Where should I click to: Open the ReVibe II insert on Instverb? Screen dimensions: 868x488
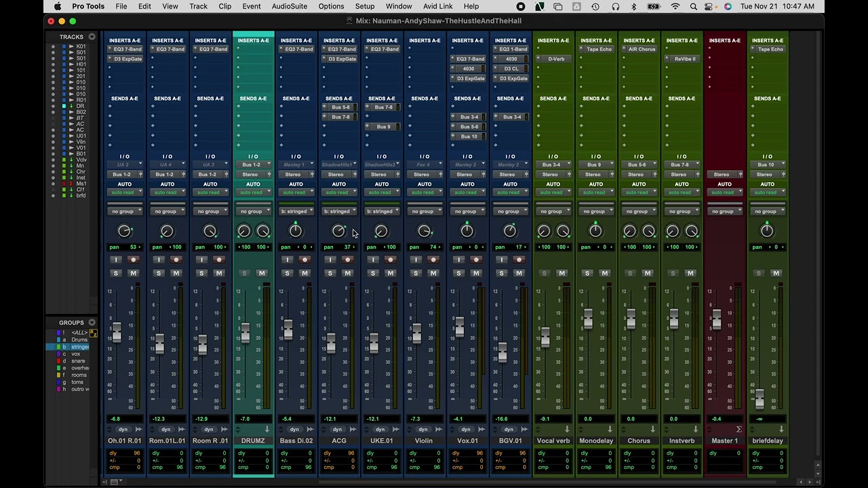(682, 59)
